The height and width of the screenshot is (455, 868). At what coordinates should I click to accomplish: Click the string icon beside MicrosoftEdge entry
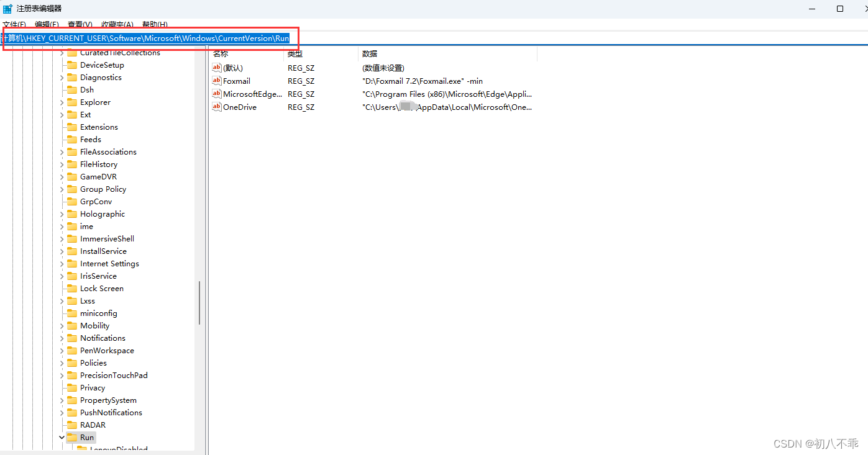coord(217,94)
